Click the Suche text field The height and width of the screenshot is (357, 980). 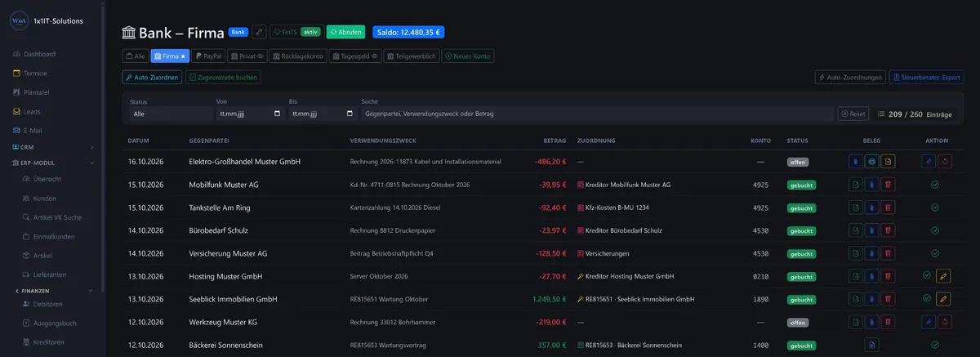pos(597,114)
